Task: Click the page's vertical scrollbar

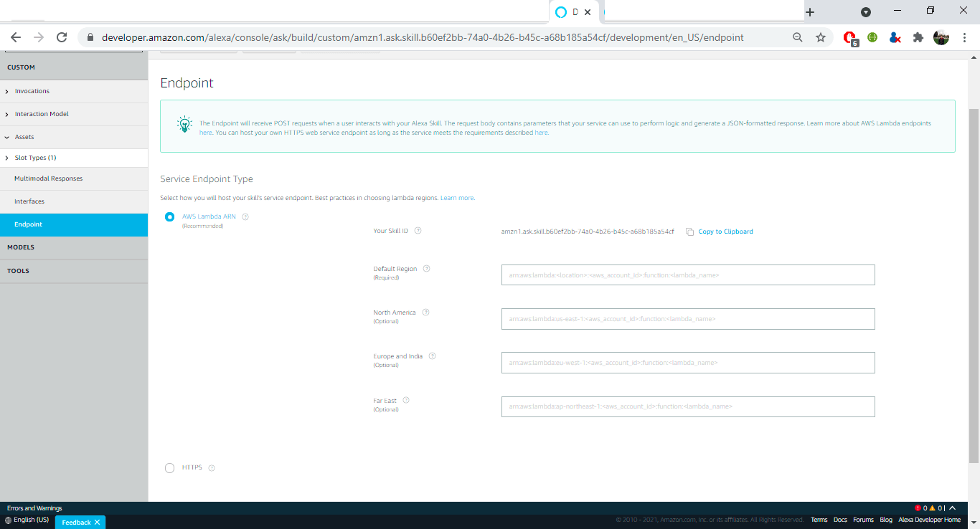Action: point(974,285)
